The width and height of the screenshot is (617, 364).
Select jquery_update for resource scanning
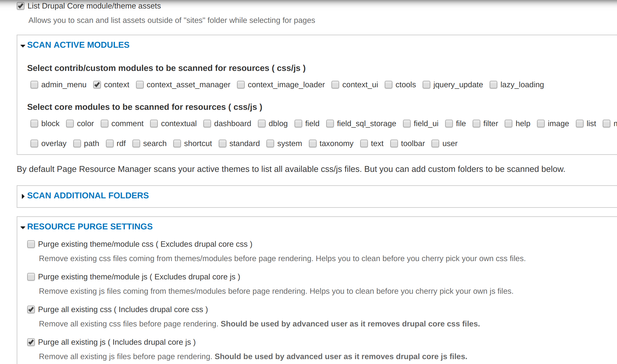[x=426, y=85]
